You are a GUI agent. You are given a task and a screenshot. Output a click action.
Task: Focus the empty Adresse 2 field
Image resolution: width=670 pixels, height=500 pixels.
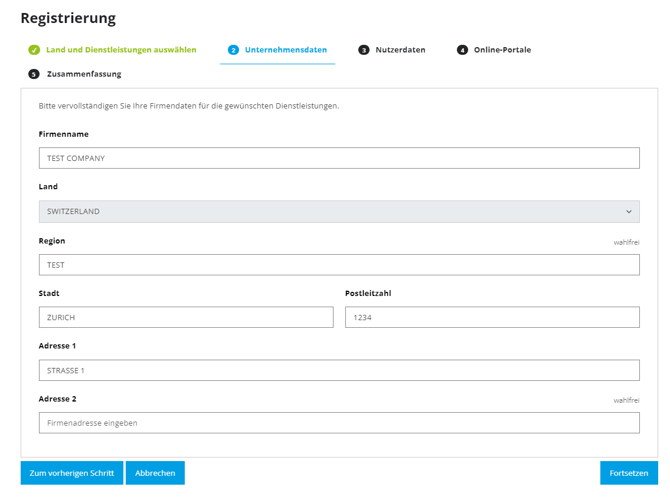coord(339,423)
